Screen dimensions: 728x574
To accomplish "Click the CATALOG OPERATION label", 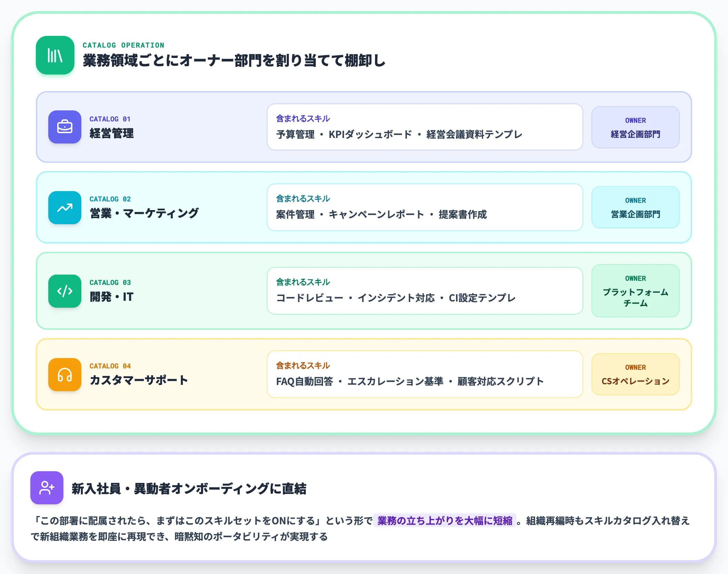I will 123,45.
